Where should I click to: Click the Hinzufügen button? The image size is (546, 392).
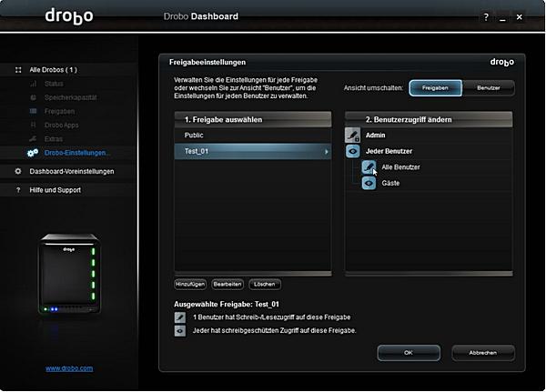point(190,284)
